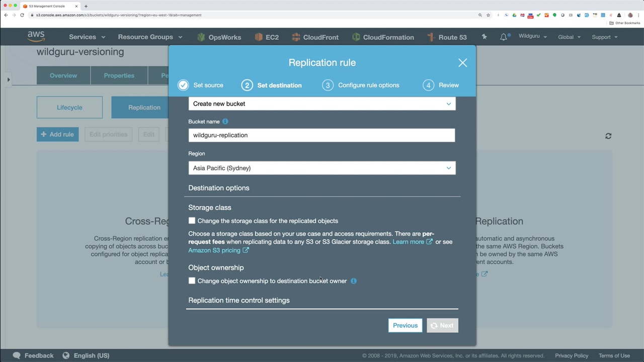Click the language globe icon
This screenshot has height=362, width=644.
coord(66,355)
